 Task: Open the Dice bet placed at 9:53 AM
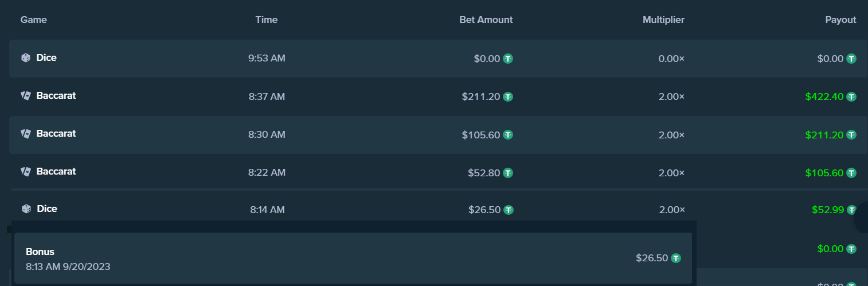tap(438, 59)
